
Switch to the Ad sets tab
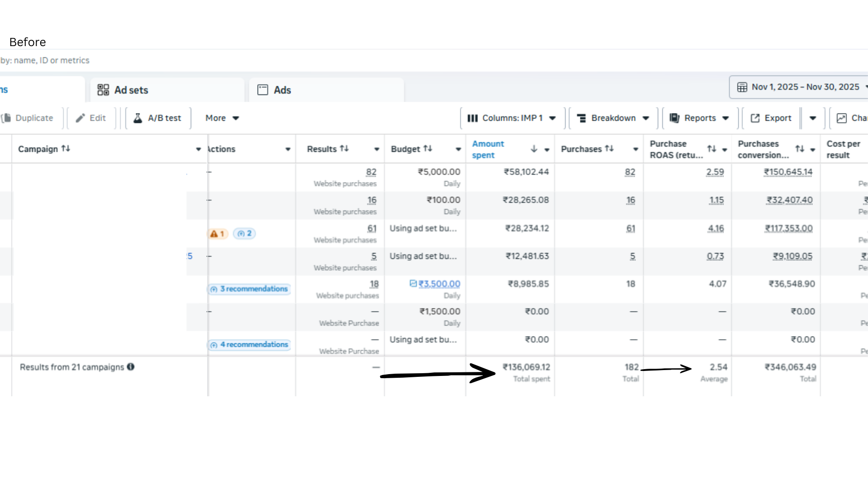pyautogui.click(x=131, y=90)
